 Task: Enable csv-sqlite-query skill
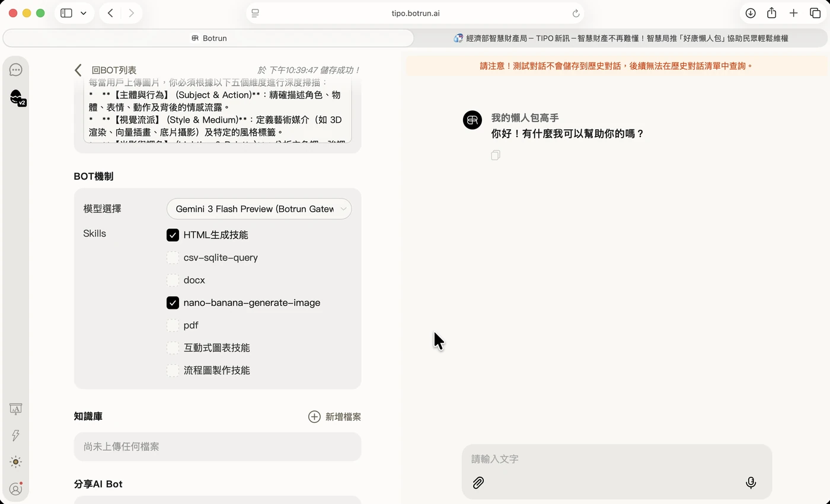(x=173, y=258)
